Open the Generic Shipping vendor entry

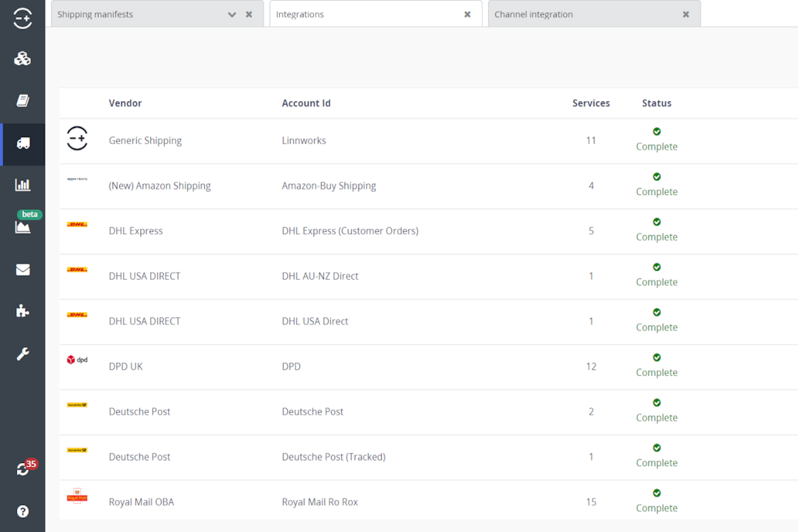point(145,141)
